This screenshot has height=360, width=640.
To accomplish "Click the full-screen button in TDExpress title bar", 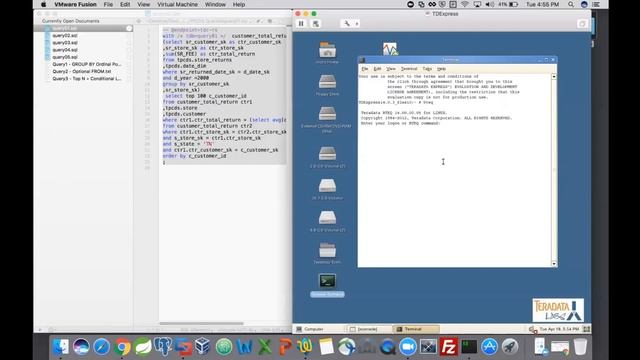I will tap(582, 24).
